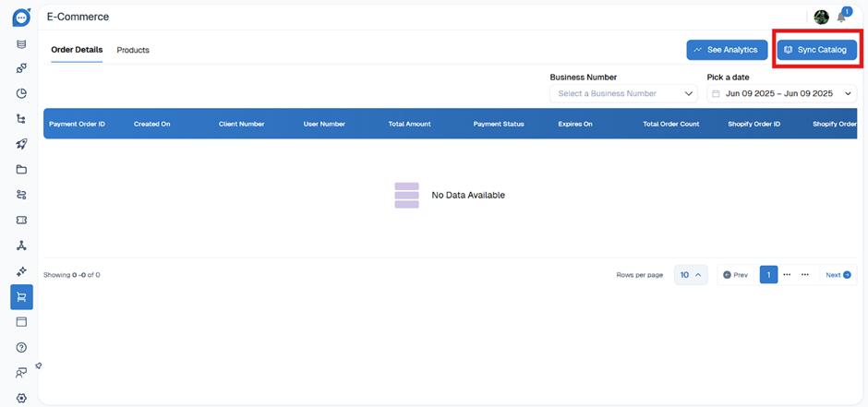This screenshot has width=868, height=407.
Task: Open the settings gear at sidebar bottom
Action: (x=21, y=398)
